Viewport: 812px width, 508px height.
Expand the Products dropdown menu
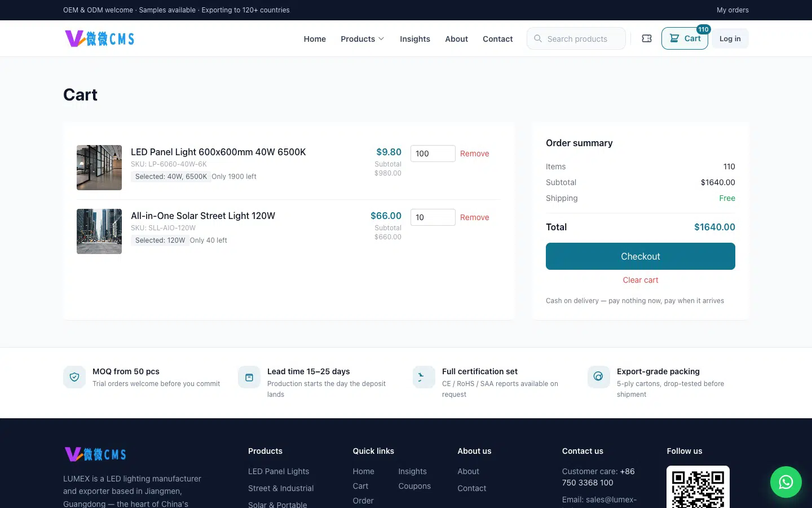pyautogui.click(x=362, y=39)
